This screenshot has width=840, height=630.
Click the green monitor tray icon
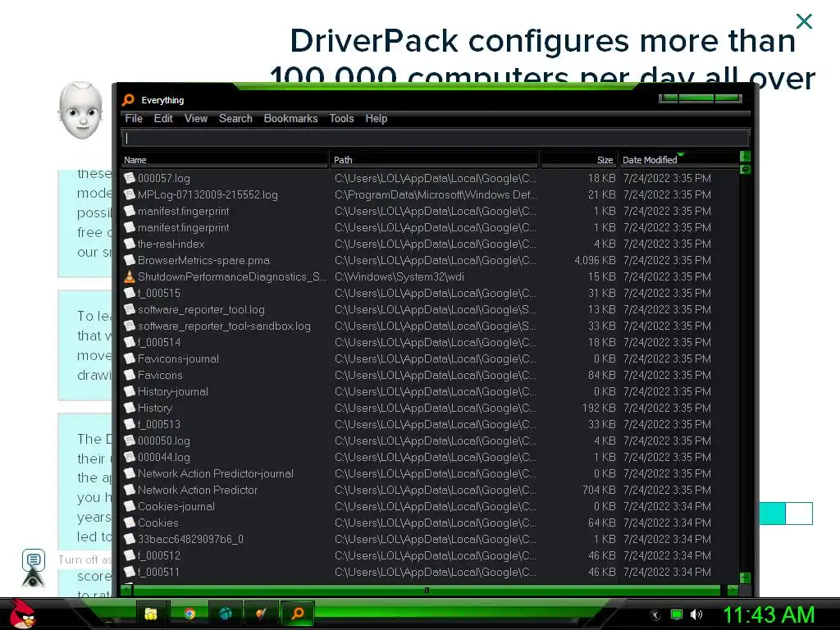(677, 614)
